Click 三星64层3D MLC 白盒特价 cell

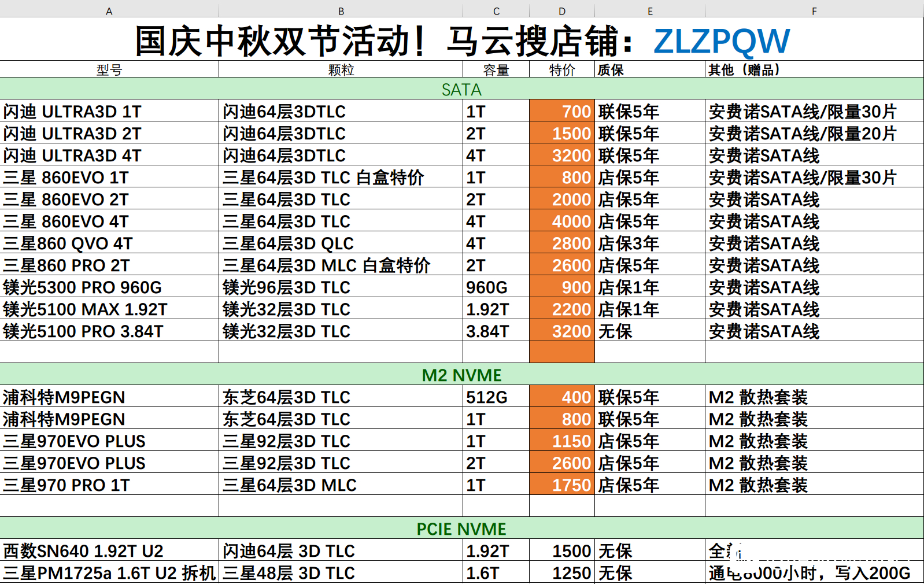[x=341, y=265]
